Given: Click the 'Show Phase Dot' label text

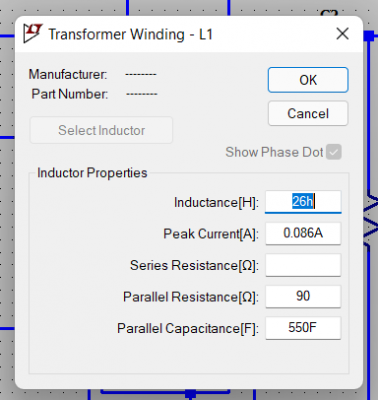Looking at the screenshot, I should point(274,152).
